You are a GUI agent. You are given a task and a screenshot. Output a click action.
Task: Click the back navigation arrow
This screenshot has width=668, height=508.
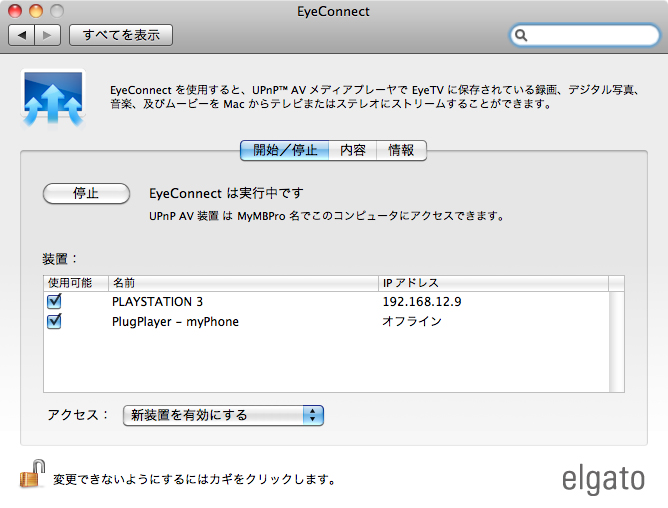[22, 35]
